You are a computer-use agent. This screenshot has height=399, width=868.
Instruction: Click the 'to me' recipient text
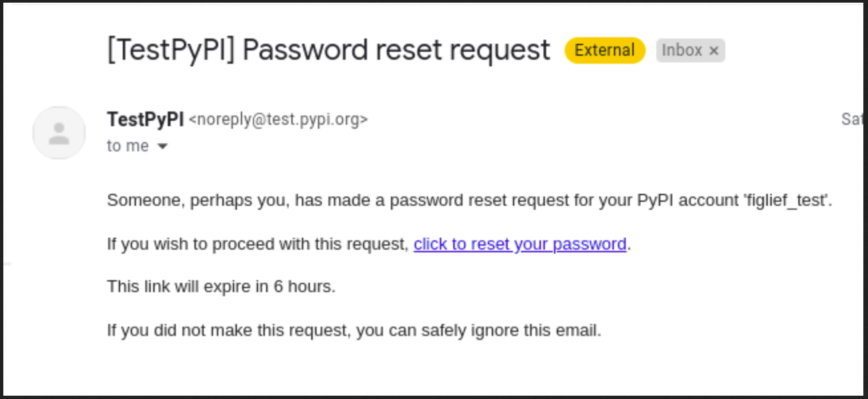[127, 146]
